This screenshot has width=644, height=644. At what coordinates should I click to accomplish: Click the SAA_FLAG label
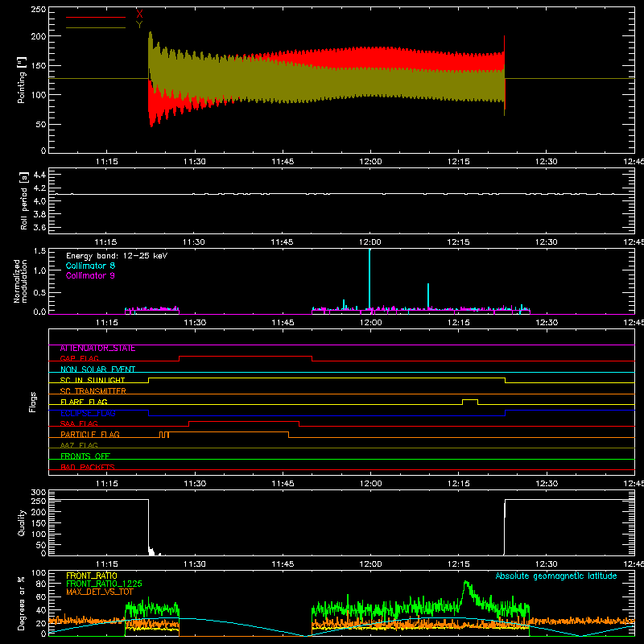point(79,423)
